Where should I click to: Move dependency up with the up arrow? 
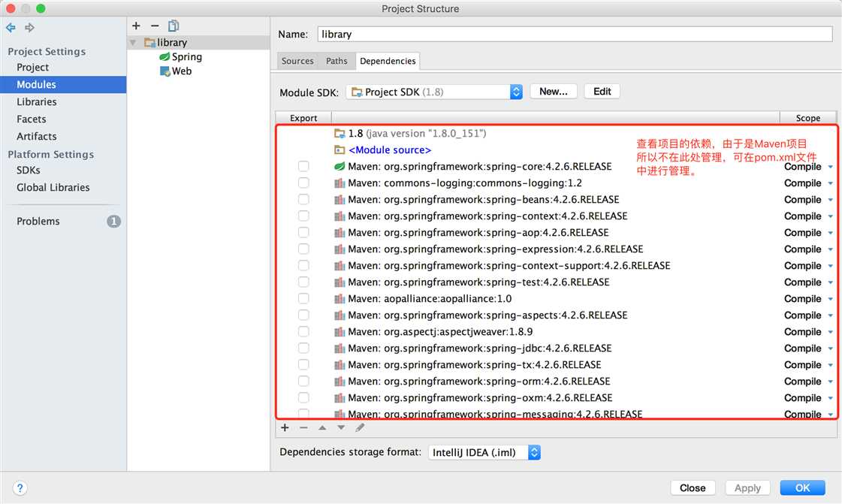click(322, 428)
